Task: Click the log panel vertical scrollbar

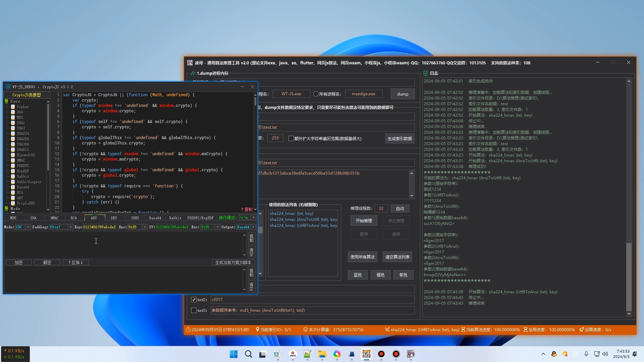Action: pos(629,277)
